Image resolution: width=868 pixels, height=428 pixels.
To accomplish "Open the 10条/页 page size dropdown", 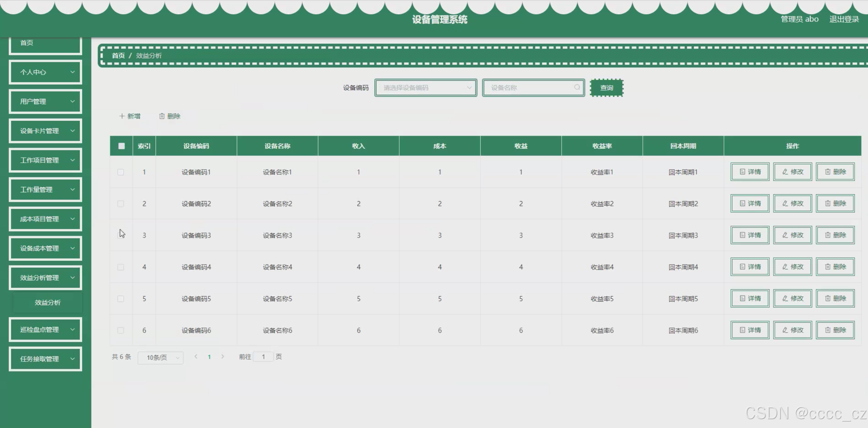I will (x=161, y=357).
